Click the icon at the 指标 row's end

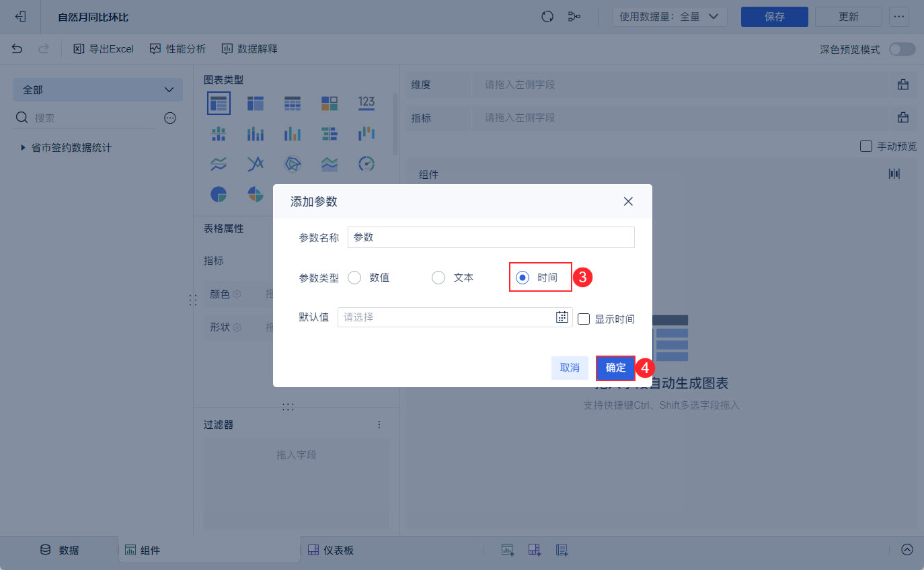903,118
